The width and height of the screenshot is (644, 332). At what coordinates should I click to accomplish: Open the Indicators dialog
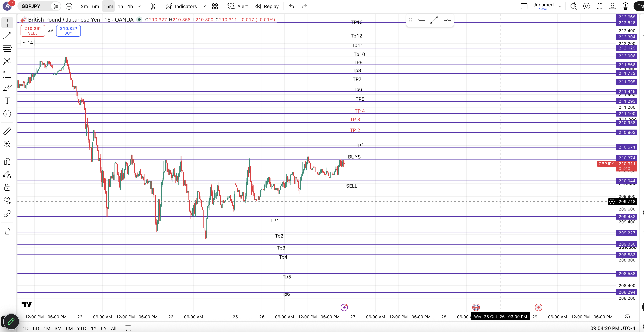coord(181,6)
